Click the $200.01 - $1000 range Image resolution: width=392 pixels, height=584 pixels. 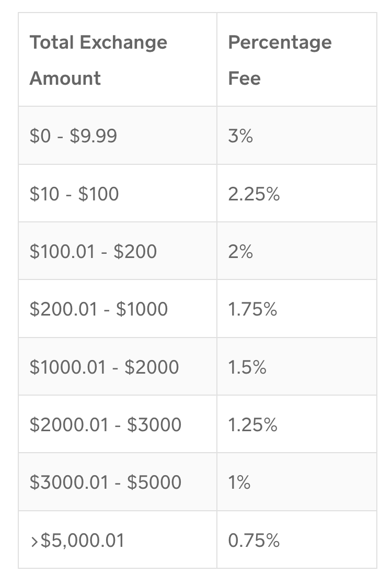click(99, 309)
